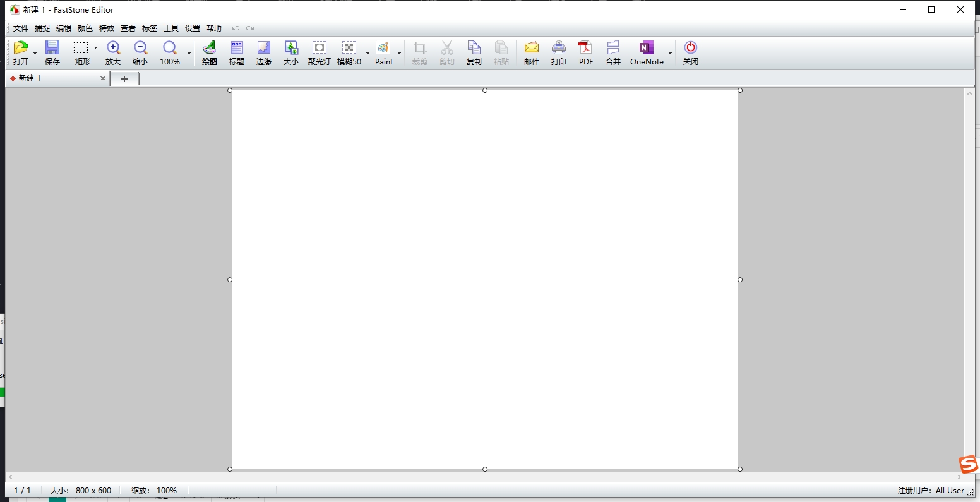
Task: Open the 设置 menu
Action: click(193, 28)
